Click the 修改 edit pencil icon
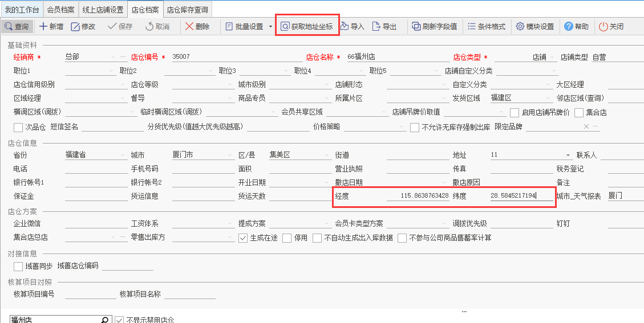The width and height of the screenshot is (644, 323). coord(75,27)
